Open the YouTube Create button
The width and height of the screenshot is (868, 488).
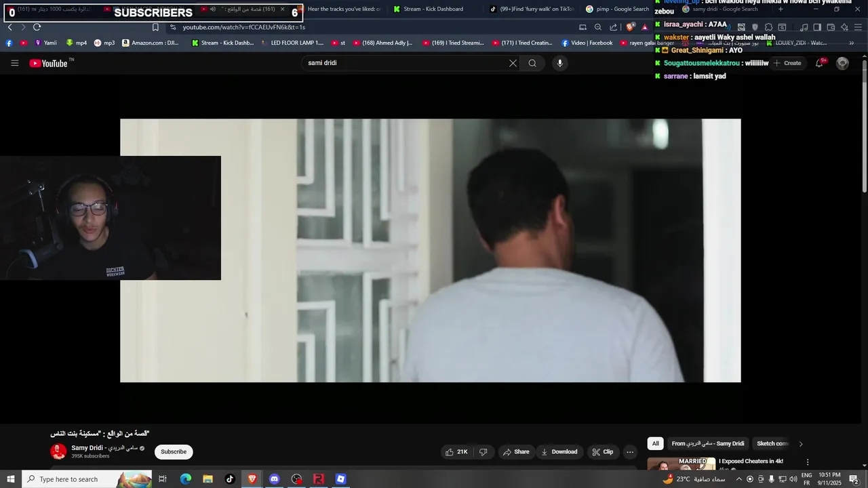[787, 63]
